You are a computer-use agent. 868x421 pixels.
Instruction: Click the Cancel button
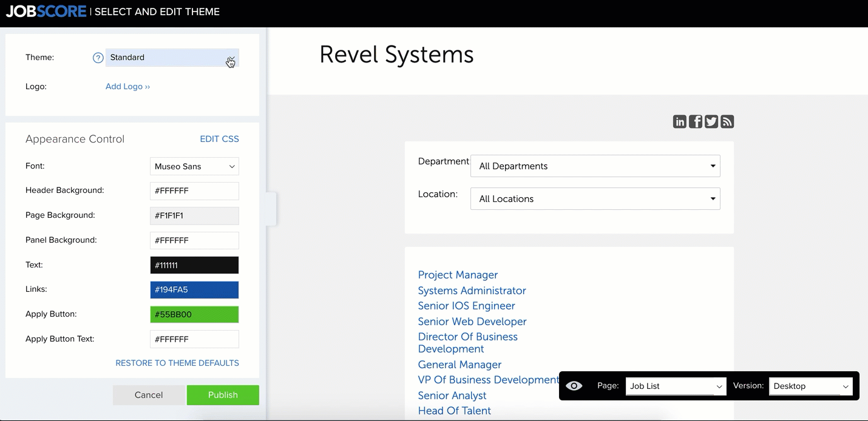(149, 395)
